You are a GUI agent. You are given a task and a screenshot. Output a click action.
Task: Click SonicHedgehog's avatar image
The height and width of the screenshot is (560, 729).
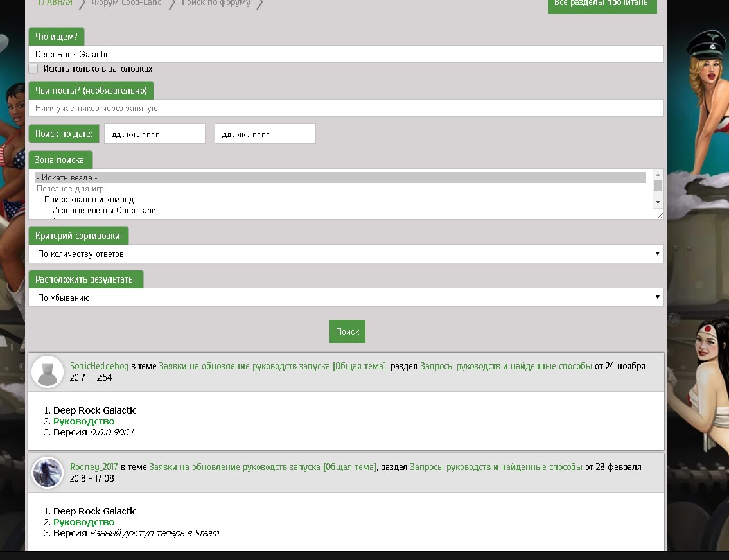48,372
